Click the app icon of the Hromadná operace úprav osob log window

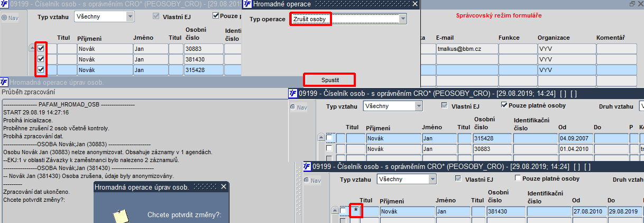4,82
